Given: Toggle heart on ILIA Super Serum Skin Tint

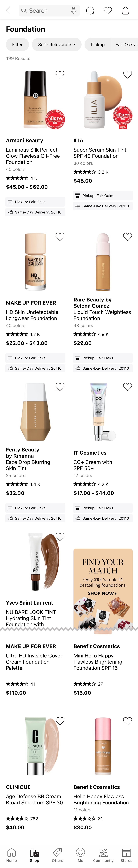Looking at the screenshot, I should tap(127, 74).
